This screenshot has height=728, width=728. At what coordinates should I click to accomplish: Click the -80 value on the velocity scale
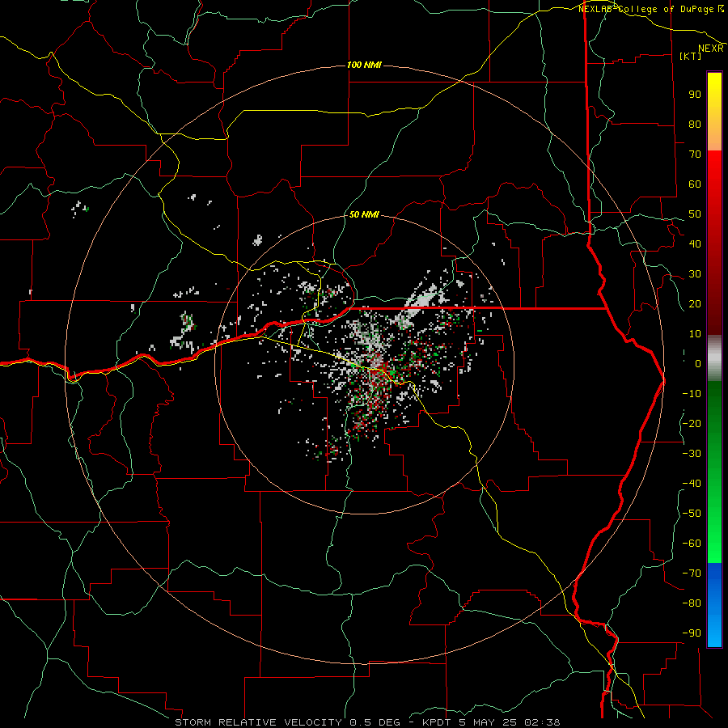[692, 603]
